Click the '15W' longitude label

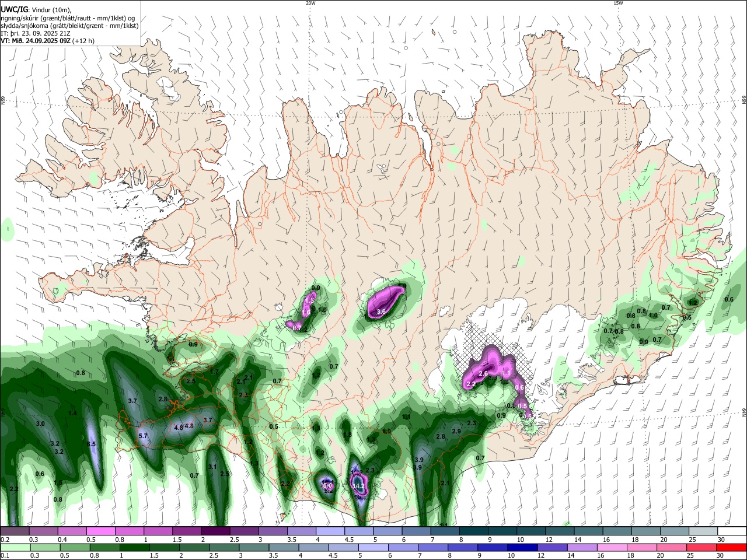point(618,3)
